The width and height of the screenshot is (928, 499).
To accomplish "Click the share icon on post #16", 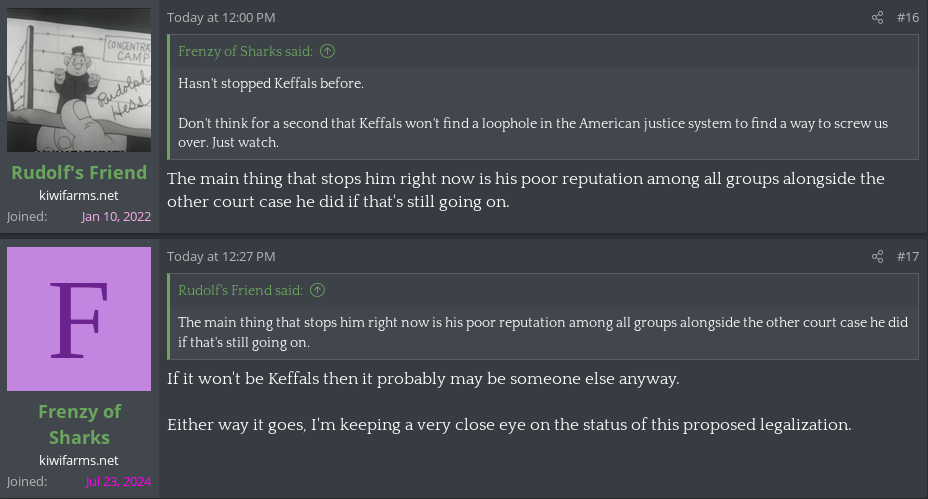I will click(877, 18).
